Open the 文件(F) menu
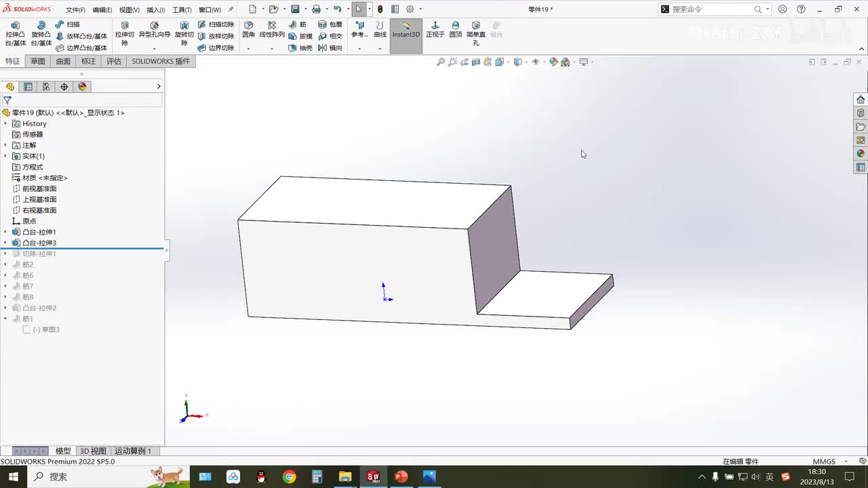 tap(75, 10)
